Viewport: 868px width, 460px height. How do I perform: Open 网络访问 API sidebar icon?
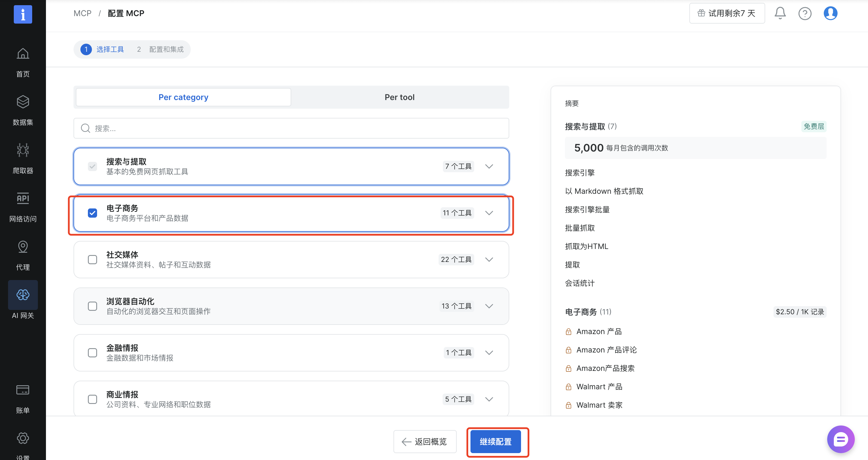click(23, 199)
